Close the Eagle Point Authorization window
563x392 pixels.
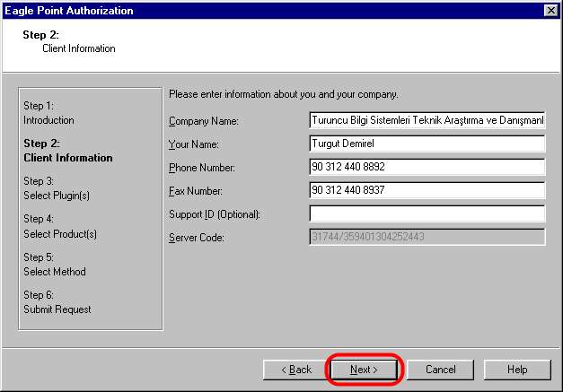(550, 11)
